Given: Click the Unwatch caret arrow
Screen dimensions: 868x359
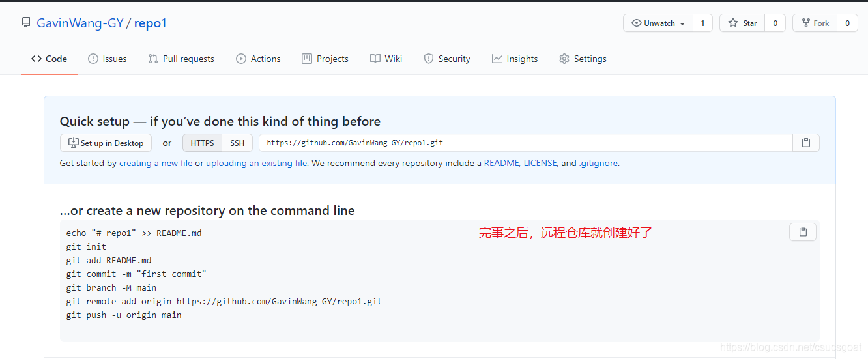Looking at the screenshot, I should (x=682, y=23).
